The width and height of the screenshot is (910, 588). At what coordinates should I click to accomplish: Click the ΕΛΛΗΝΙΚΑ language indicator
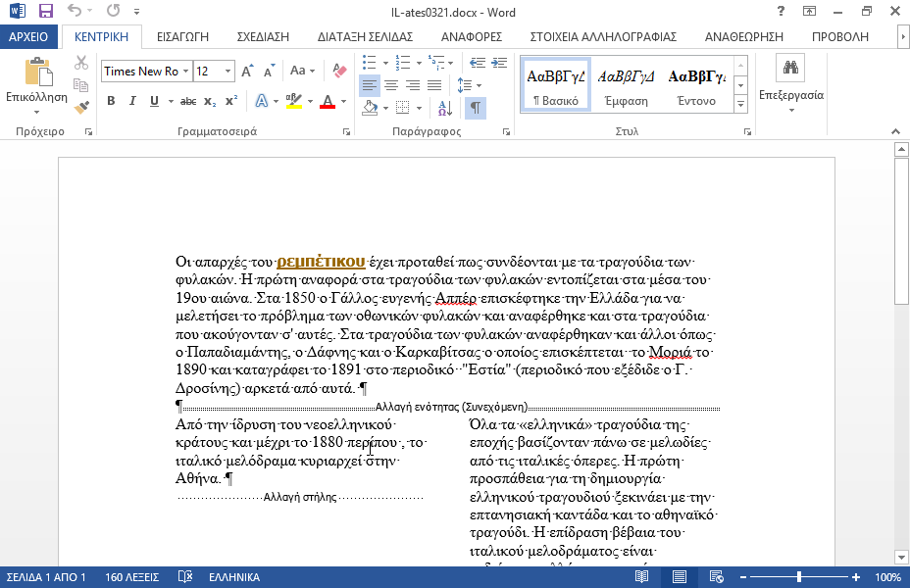234,577
